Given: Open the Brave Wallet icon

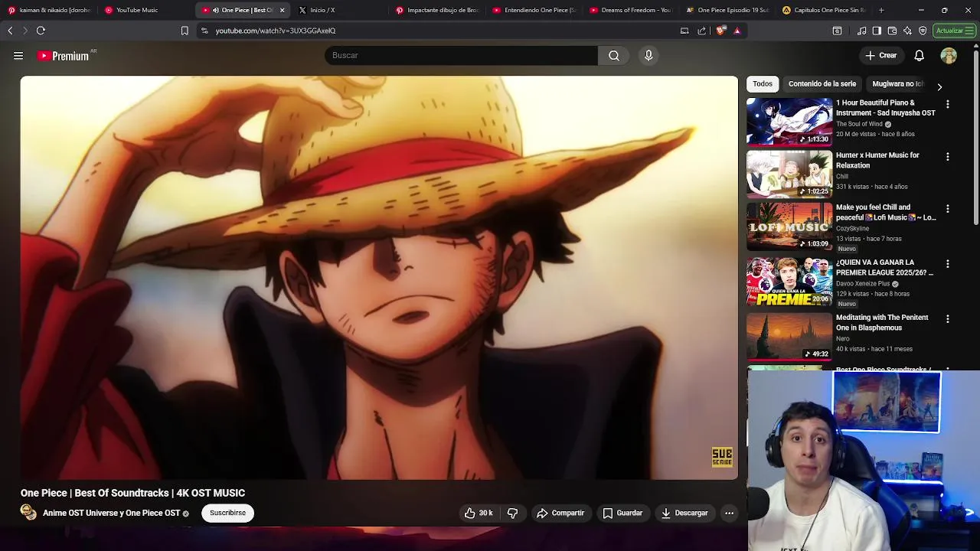Looking at the screenshot, I should click(x=892, y=31).
